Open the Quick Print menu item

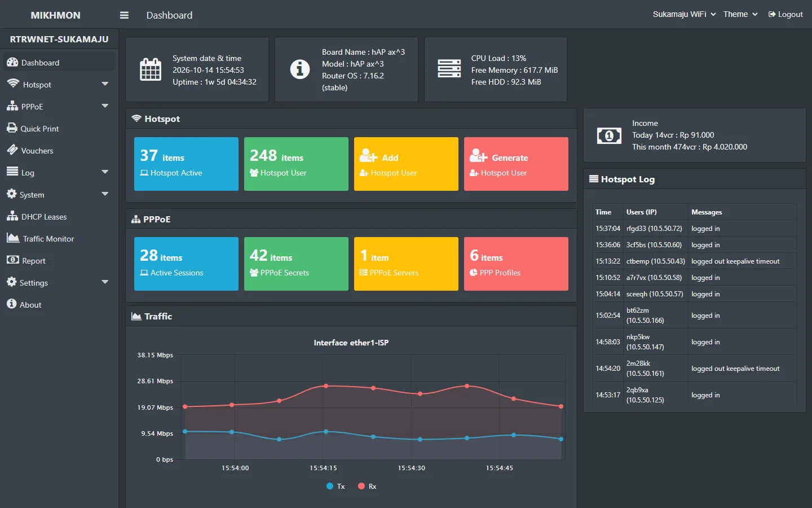click(59, 128)
